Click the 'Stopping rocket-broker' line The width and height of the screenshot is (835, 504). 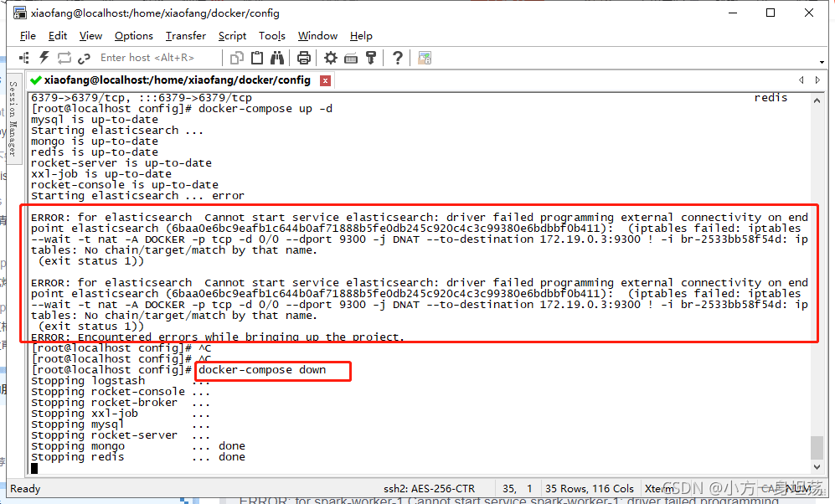[x=121, y=403]
